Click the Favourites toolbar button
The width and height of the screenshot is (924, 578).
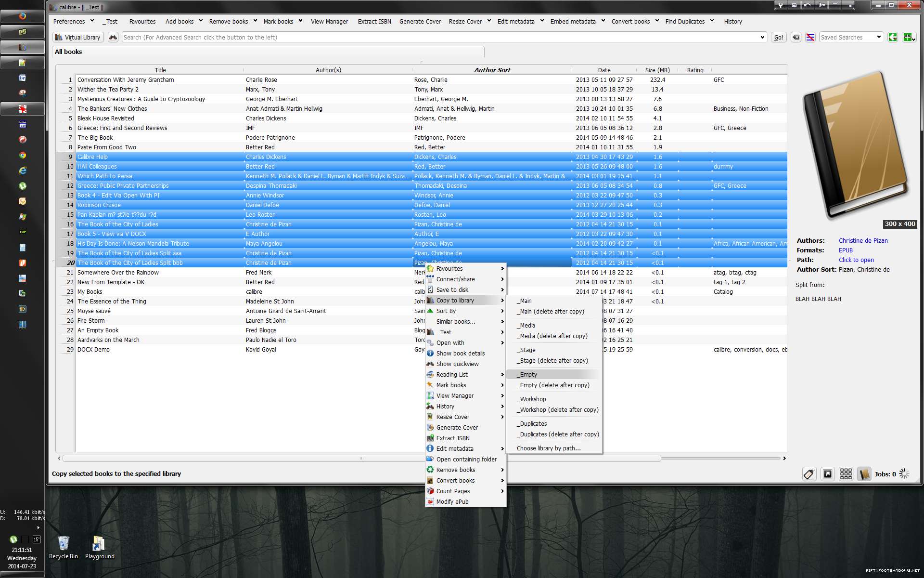tap(142, 21)
